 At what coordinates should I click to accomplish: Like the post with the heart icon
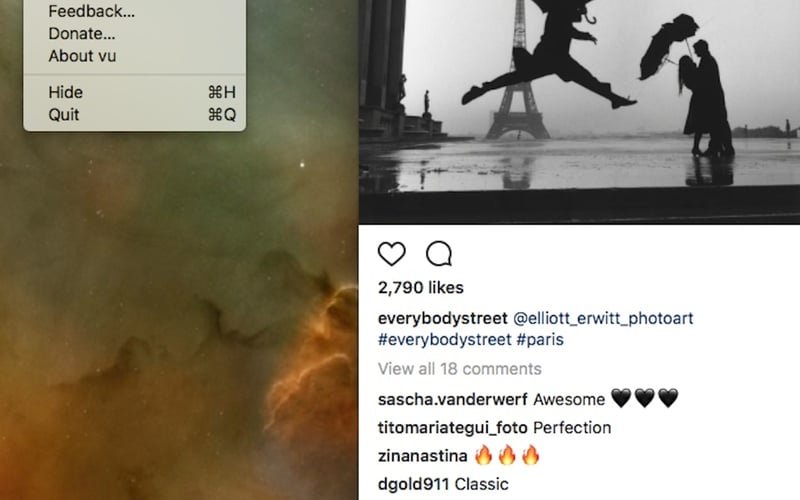click(x=391, y=254)
